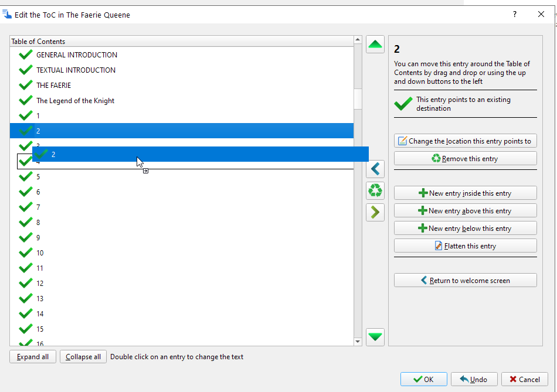Image resolution: width=557 pixels, height=392 pixels.
Task: Click the recycle icon between the arrow buttons
Action: tap(375, 190)
